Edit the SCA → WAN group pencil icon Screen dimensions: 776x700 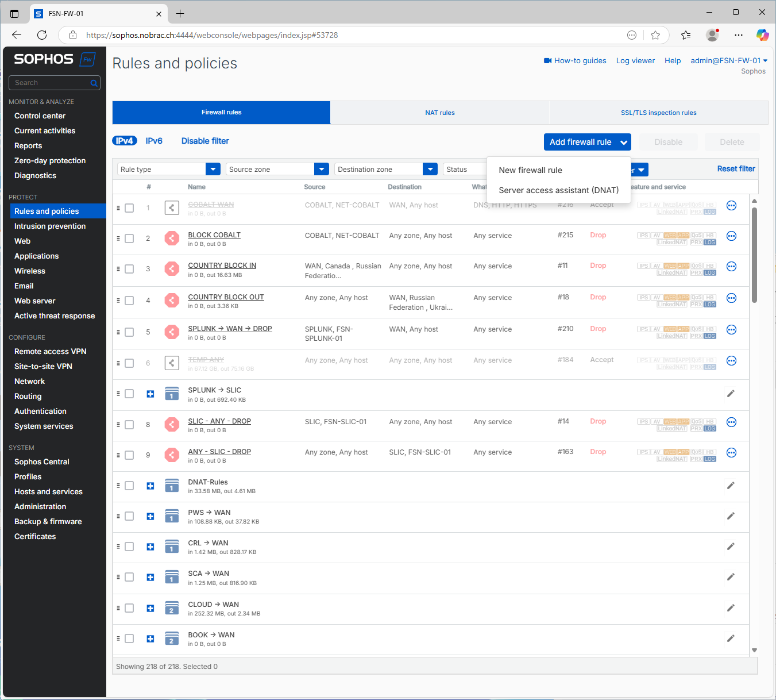(x=731, y=577)
